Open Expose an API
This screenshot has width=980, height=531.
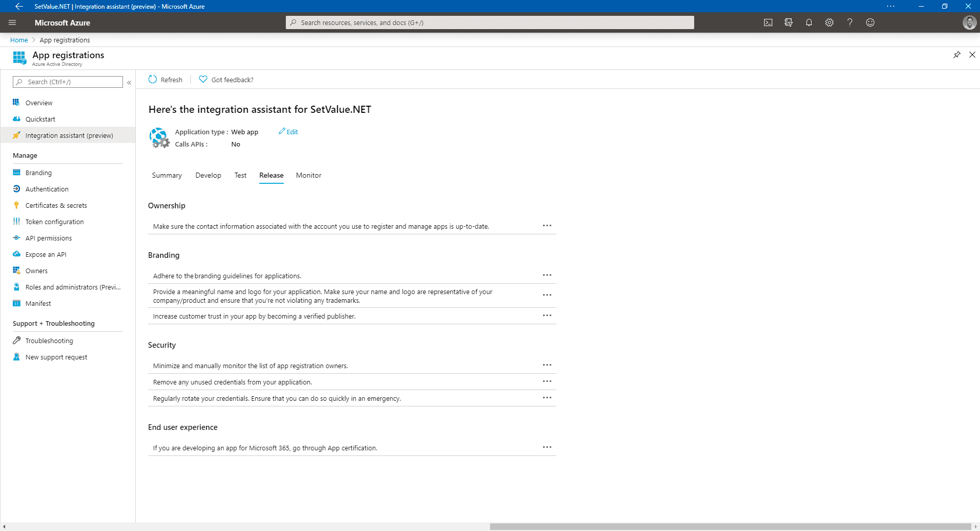tap(46, 254)
